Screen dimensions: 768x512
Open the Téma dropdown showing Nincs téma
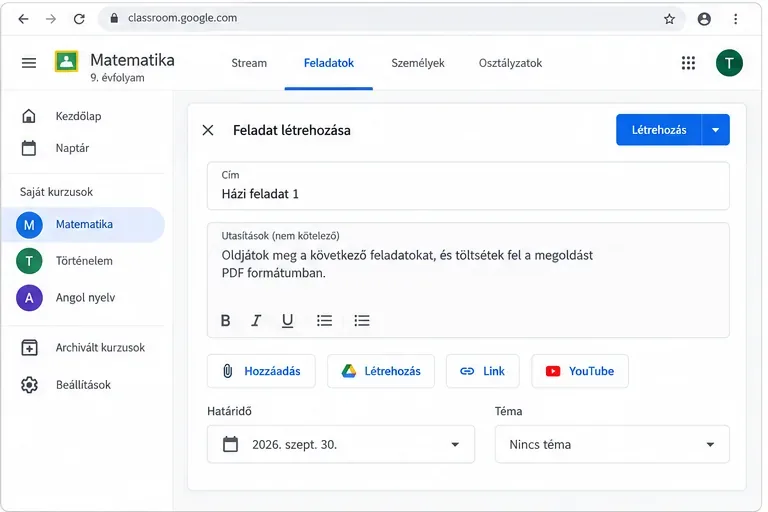[612, 444]
